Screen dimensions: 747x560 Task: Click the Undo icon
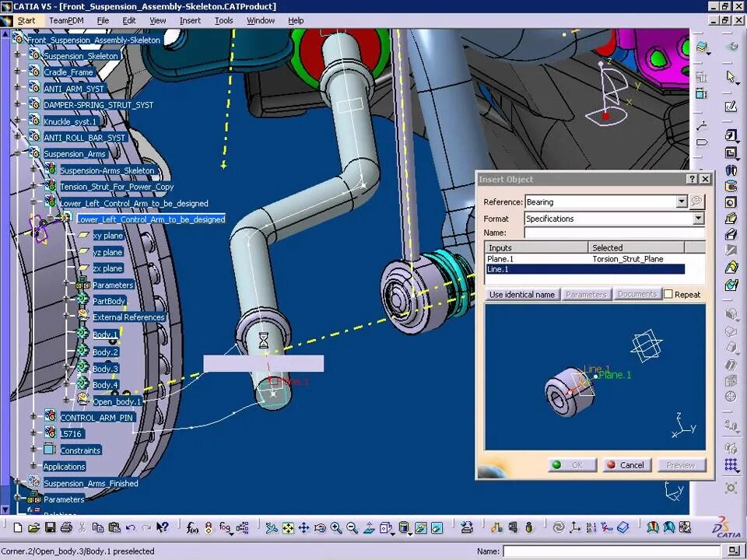pyautogui.click(x=130, y=527)
